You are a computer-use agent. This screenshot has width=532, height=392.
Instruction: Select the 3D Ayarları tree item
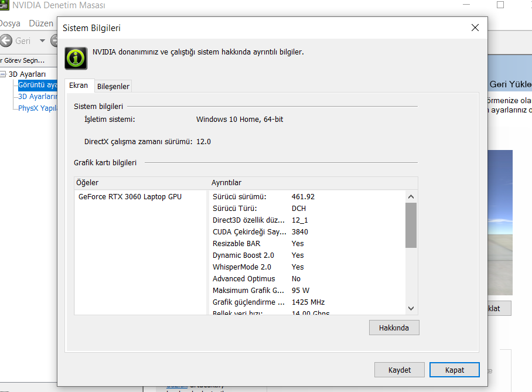coord(27,74)
